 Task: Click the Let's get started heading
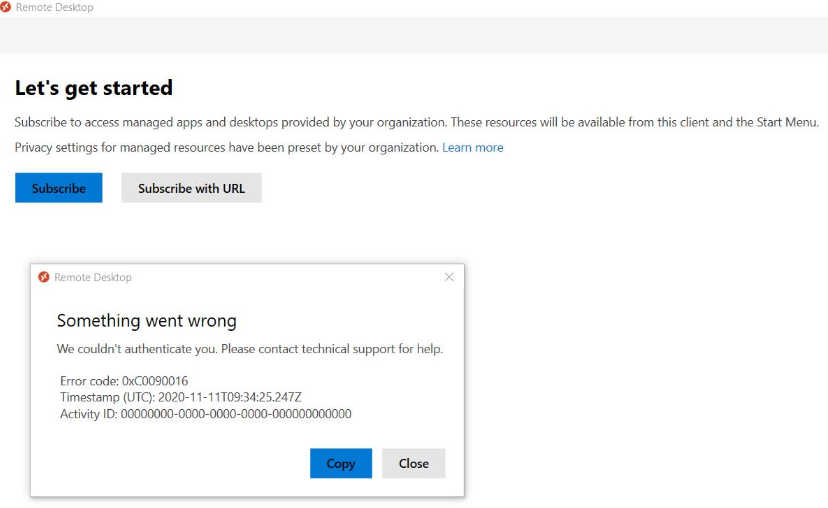coord(93,88)
